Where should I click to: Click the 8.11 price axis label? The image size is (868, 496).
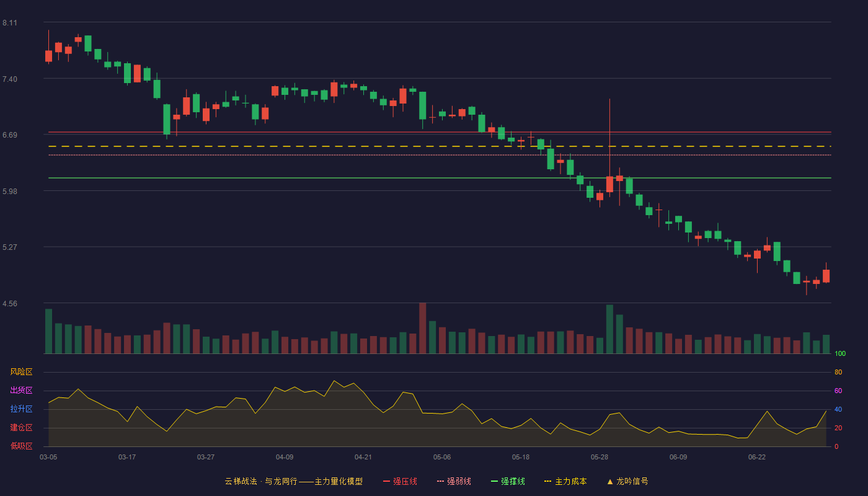[x=10, y=23]
